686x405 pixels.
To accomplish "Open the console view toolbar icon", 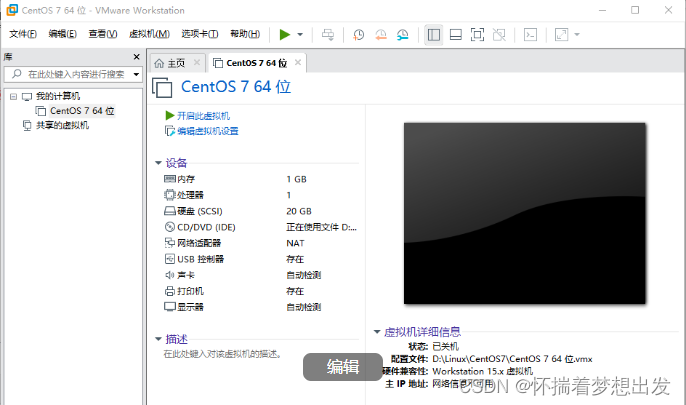I will (x=530, y=35).
